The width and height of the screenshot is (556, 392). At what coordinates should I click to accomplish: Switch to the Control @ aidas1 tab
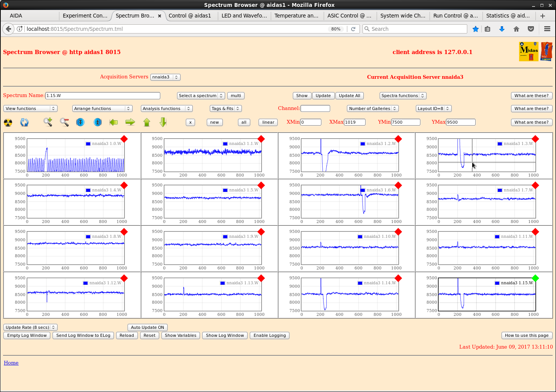[x=192, y=16]
